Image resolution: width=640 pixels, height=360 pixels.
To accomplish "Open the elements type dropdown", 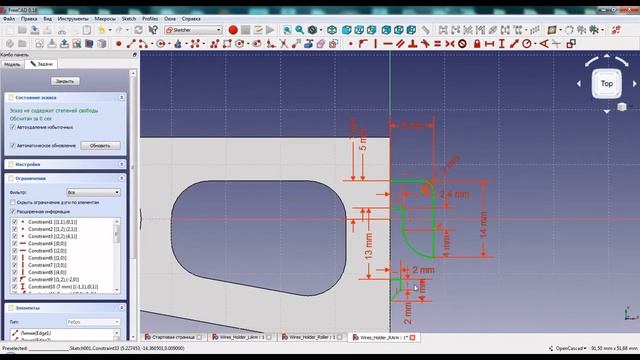I will point(93,322).
